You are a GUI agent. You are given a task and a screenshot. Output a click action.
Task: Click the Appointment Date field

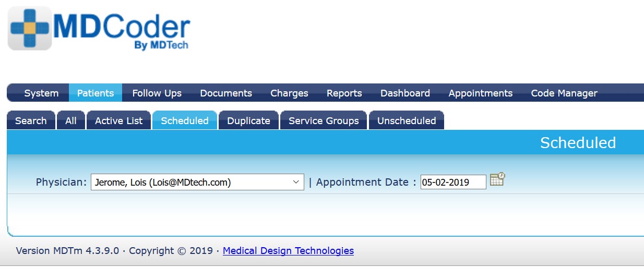pos(454,182)
